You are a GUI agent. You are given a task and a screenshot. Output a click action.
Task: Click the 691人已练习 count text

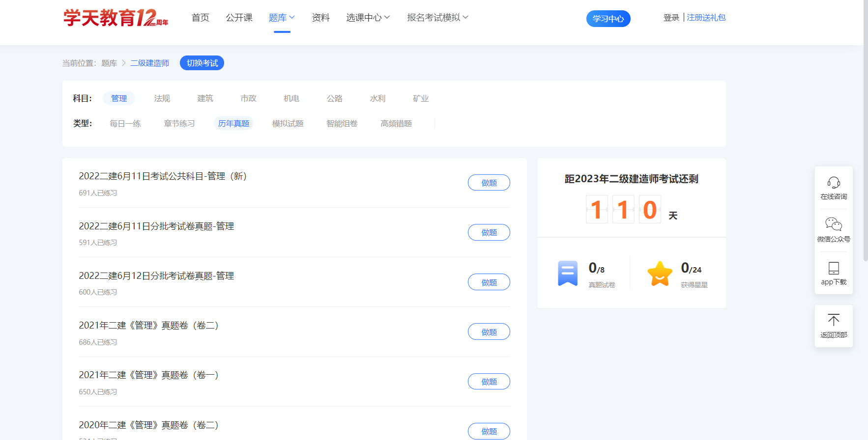[x=98, y=193]
